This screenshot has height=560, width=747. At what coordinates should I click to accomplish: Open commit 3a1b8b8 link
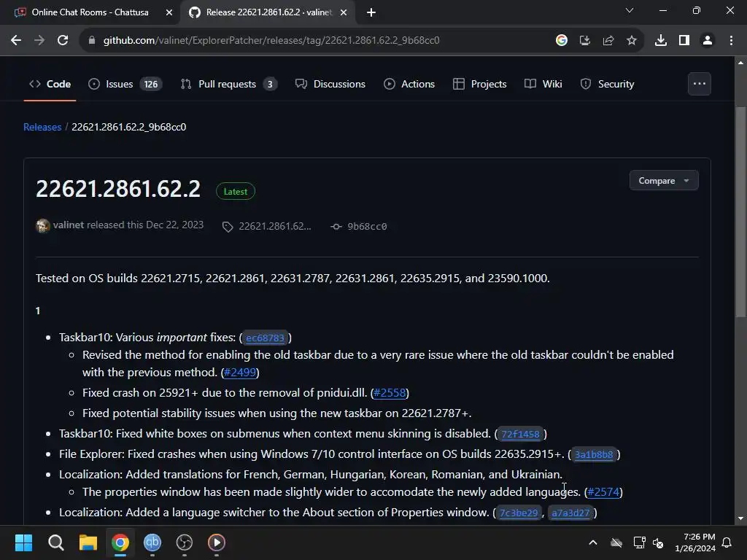594,455
